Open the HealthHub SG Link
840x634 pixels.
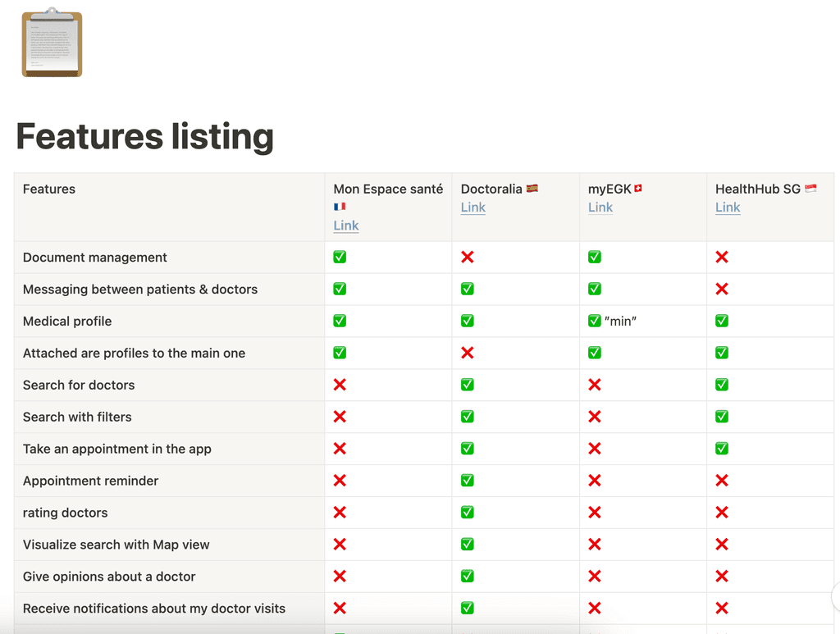(x=728, y=208)
